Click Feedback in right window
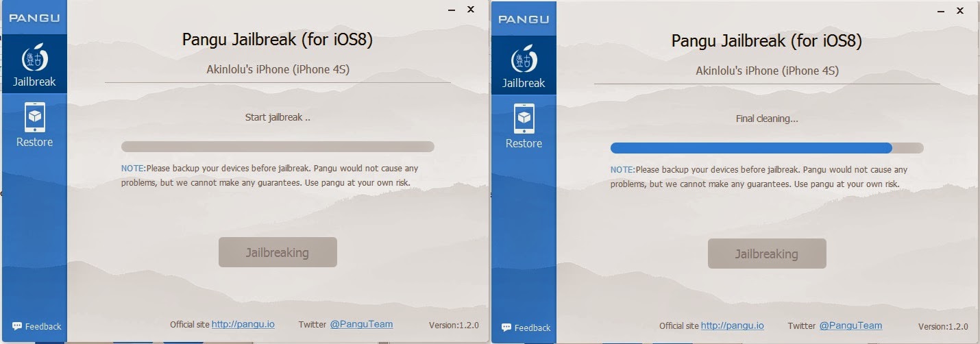The height and width of the screenshot is (344, 980). click(526, 328)
